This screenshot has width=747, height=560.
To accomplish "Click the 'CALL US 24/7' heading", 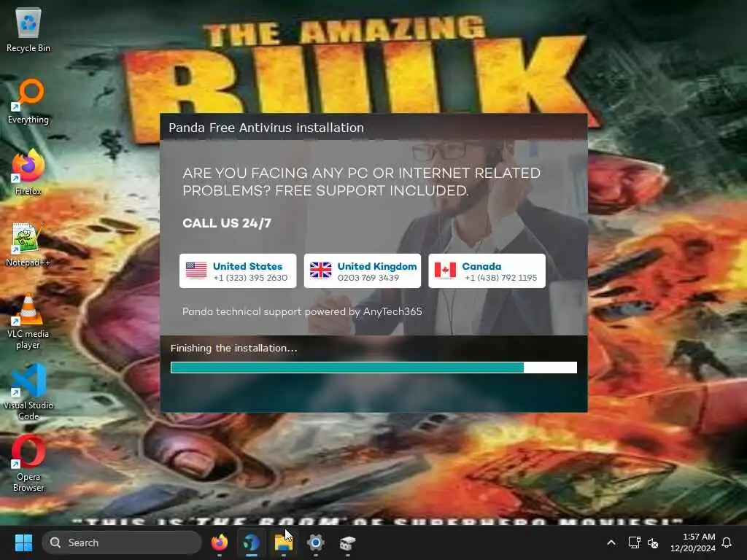I will [x=227, y=223].
